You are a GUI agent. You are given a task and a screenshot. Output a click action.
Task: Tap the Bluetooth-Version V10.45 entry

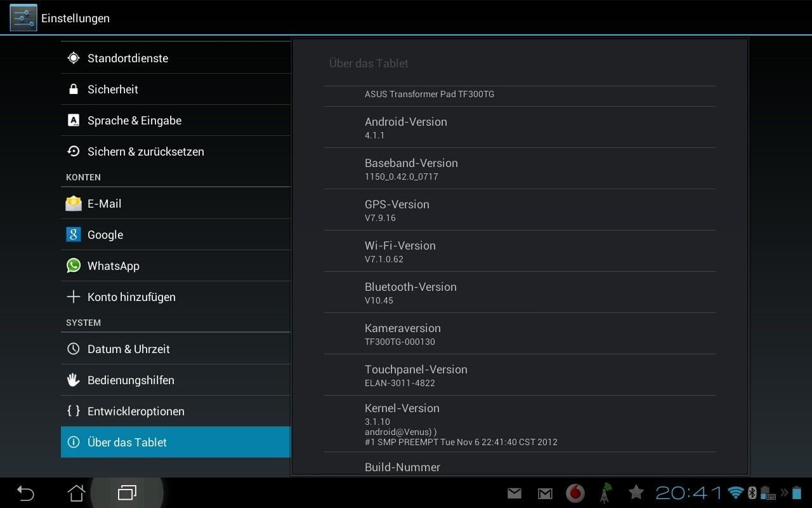[x=520, y=293]
